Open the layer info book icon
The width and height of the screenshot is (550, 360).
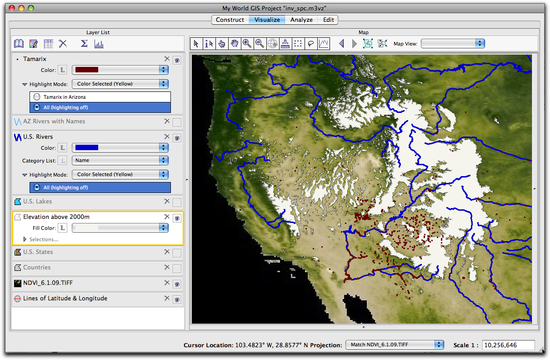(x=19, y=44)
